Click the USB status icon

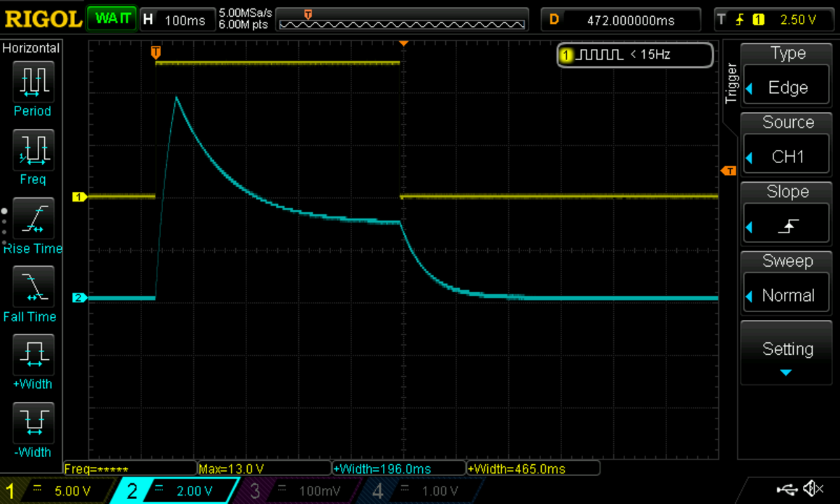click(x=787, y=489)
